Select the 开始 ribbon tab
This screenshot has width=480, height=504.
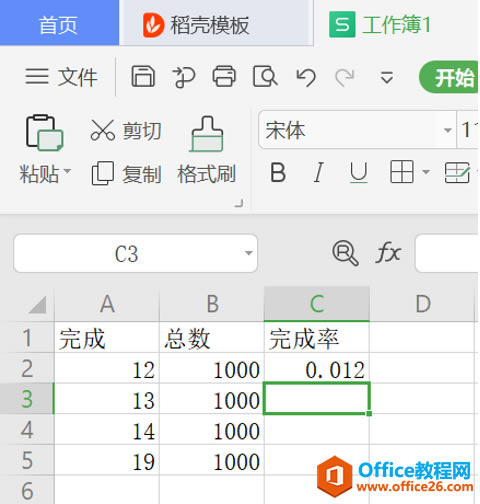[449, 77]
